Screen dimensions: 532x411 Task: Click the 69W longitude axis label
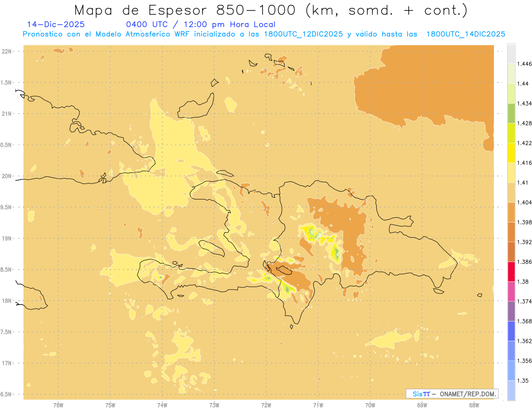pos(422,405)
